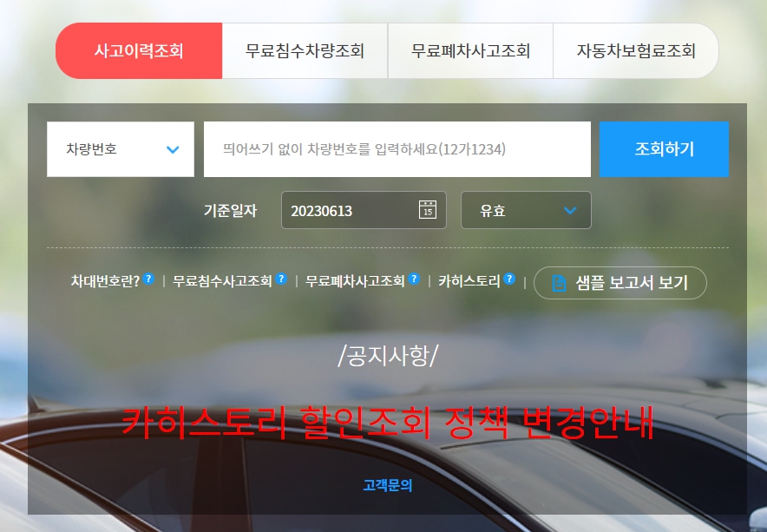
Task: Open the 유효 status dropdown
Action: tap(526, 209)
